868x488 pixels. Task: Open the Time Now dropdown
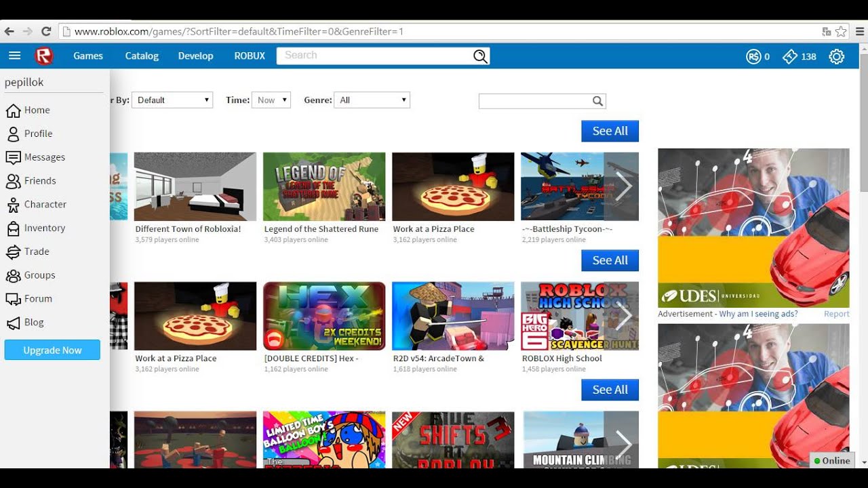[x=271, y=100]
